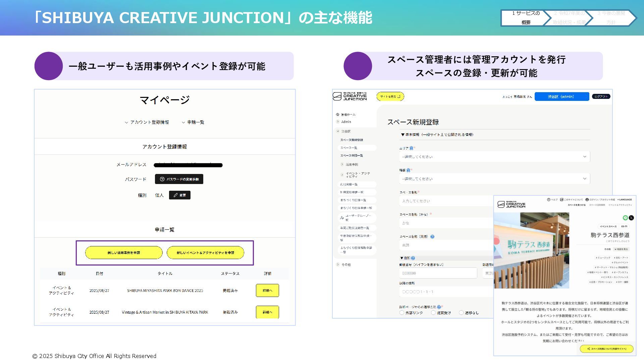This screenshot has width=644, height=362.
Task: Click the 管理ホーム home icon in sidebar
Action: (337, 115)
